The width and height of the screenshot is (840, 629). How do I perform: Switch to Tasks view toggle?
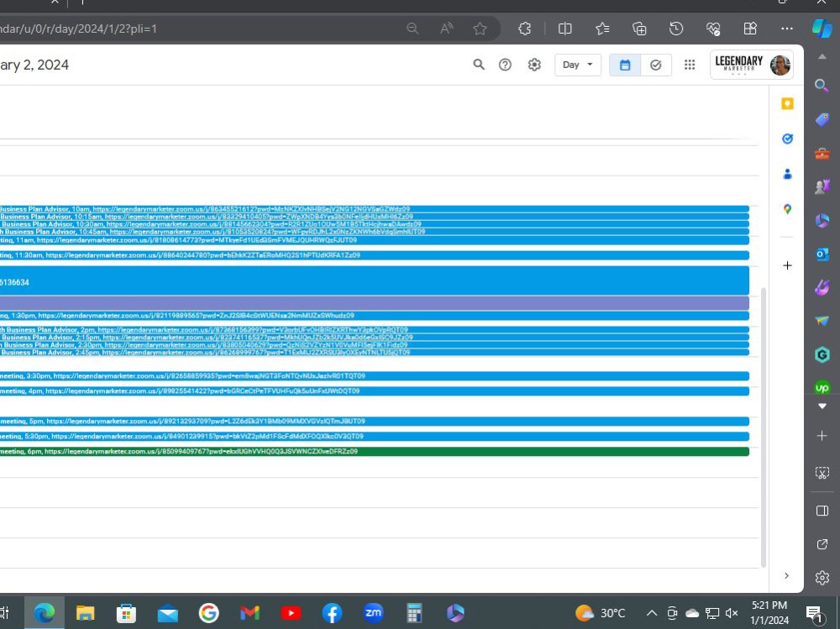pyautogui.click(x=656, y=65)
